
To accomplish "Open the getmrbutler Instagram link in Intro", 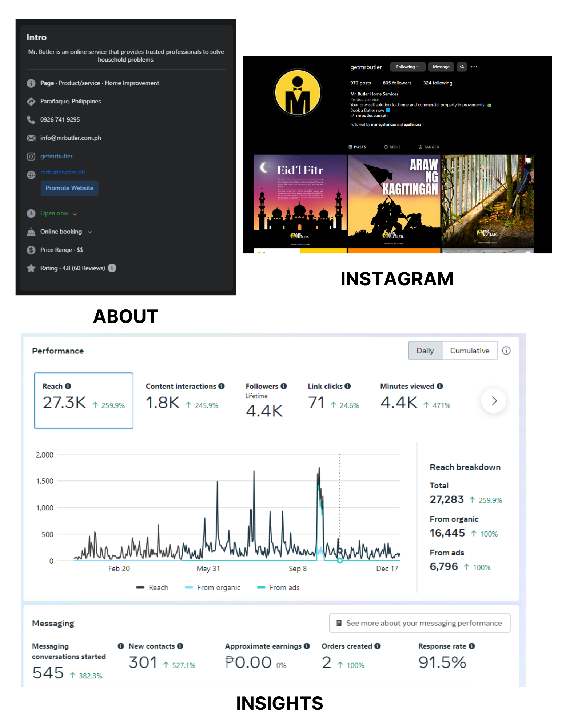I will 56,157.
